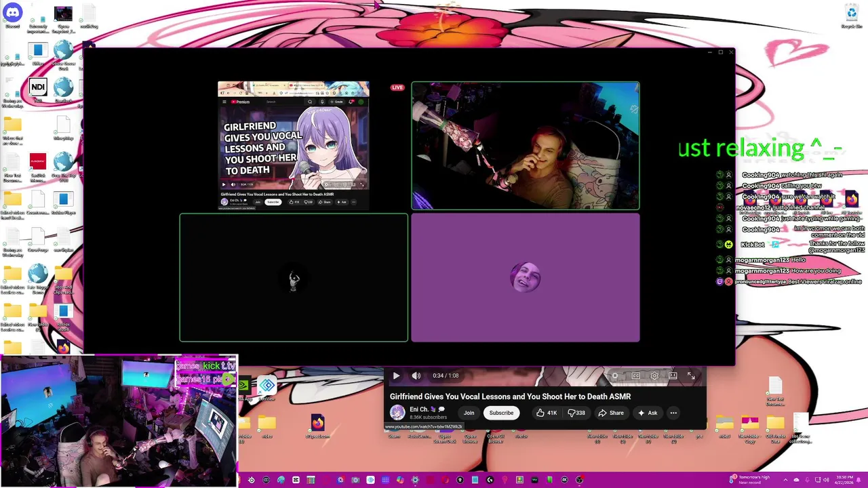This screenshot has height=488, width=868.
Task: Click the small webcam overlay in bottom-left
Action: (119, 422)
